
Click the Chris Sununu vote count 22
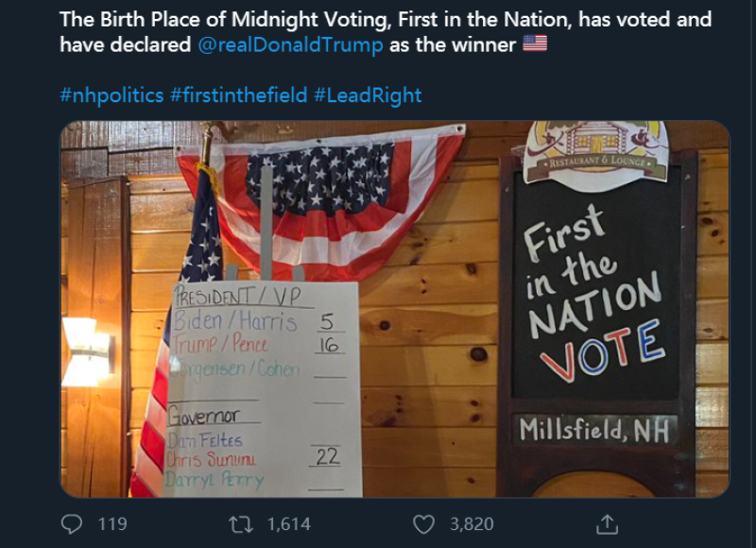(x=327, y=456)
